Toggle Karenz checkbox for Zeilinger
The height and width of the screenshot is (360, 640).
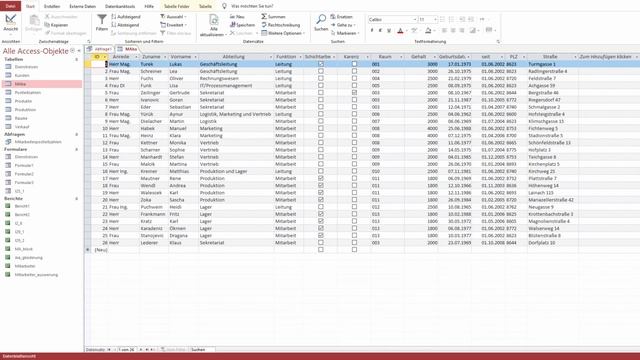coord(354,93)
